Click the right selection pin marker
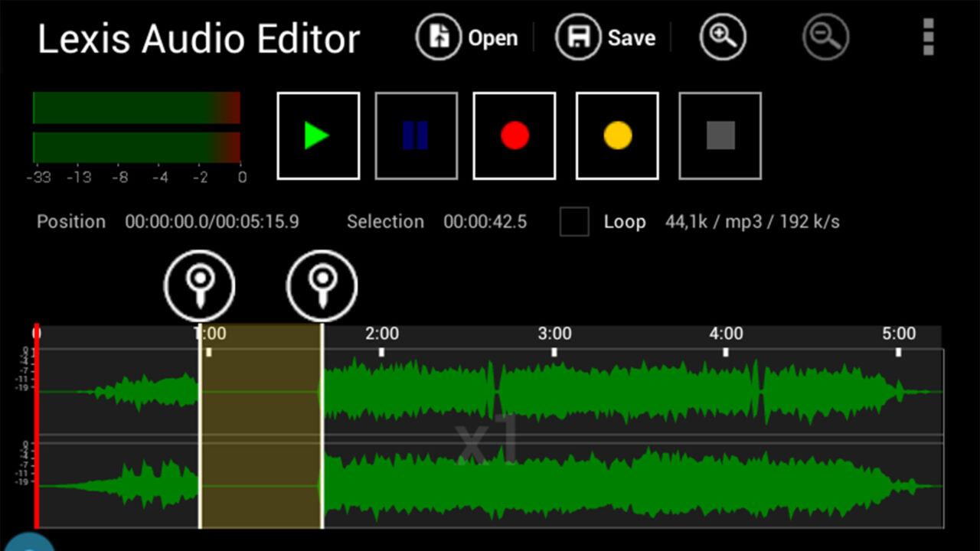Image resolution: width=980 pixels, height=551 pixels. [321, 284]
